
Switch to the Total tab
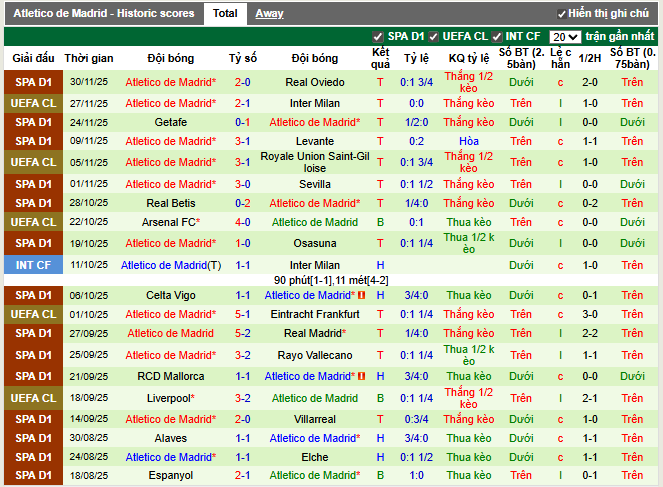coord(225,14)
